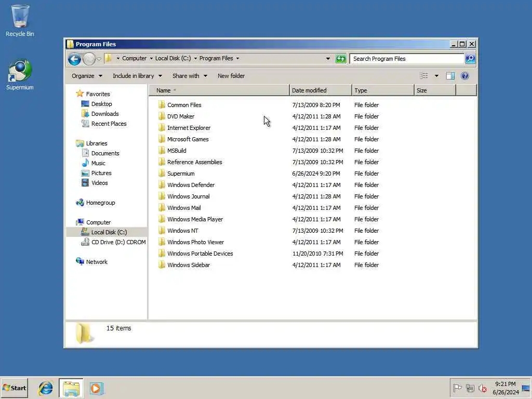
Task: Go back with the blue Back arrow
Action: 74,59
